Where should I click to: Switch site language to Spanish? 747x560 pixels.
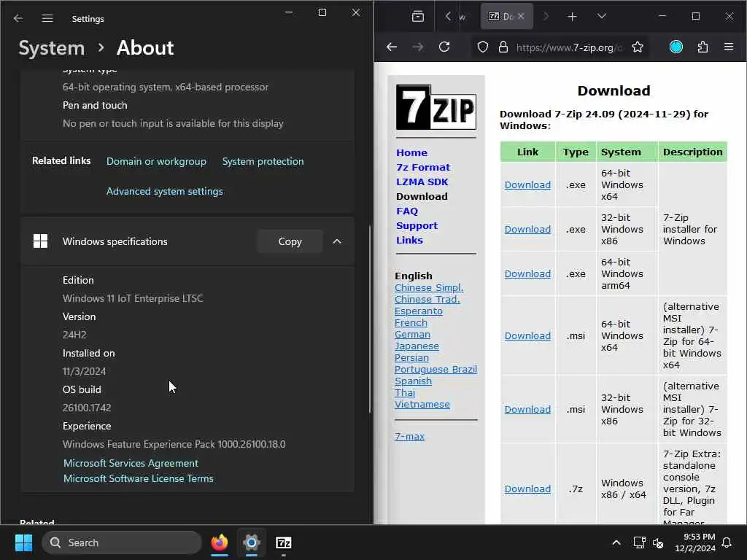pos(413,381)
